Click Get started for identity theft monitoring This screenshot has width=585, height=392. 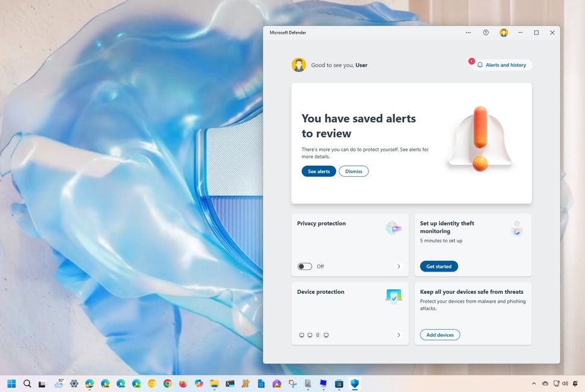(438, 266)
